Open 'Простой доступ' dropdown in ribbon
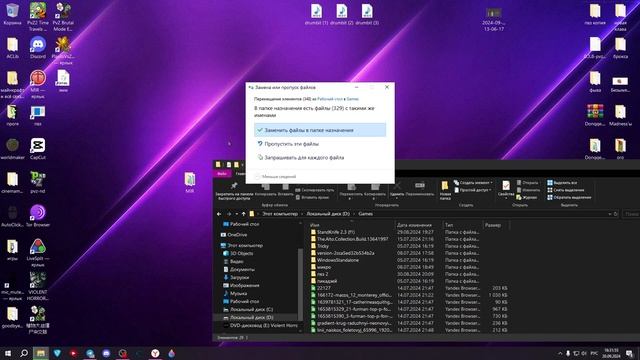 coord(472,190)
